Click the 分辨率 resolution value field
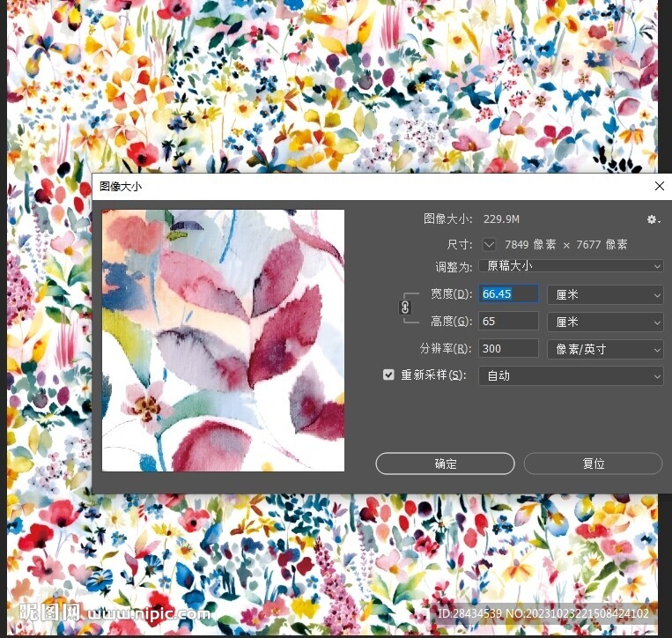This screenshot has height=638, width=672. point(508,349)
